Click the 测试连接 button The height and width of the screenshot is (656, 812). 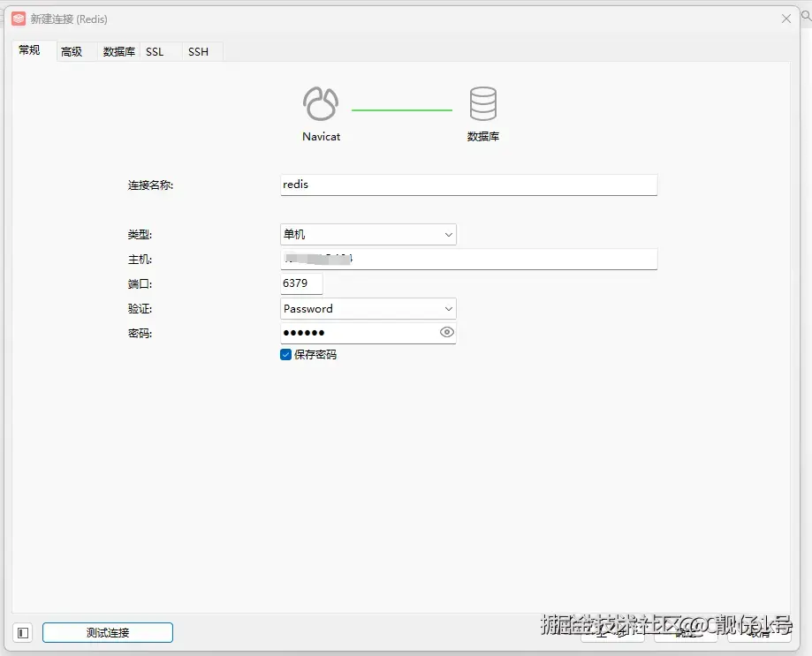(x=108, y=633)
